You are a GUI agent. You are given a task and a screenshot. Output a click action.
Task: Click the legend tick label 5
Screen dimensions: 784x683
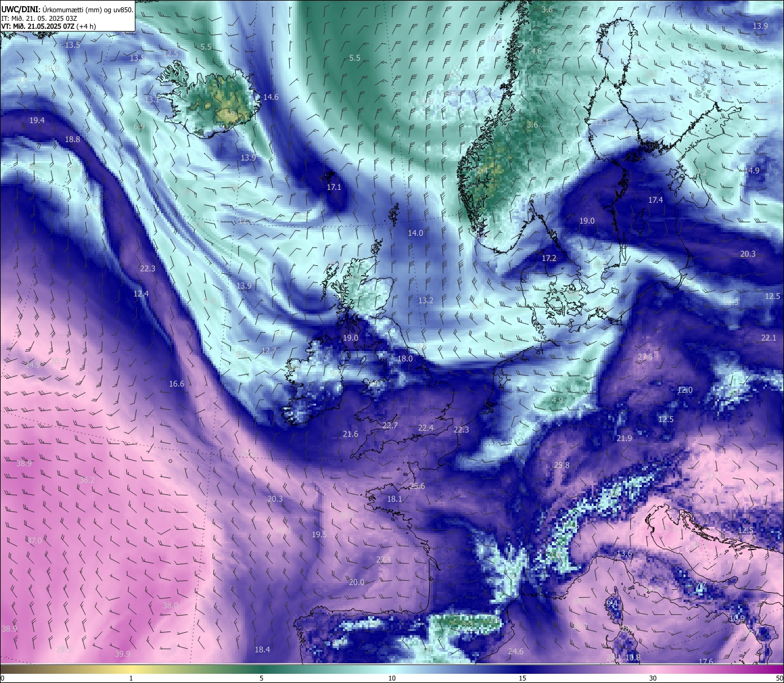[x=262, y=678]
